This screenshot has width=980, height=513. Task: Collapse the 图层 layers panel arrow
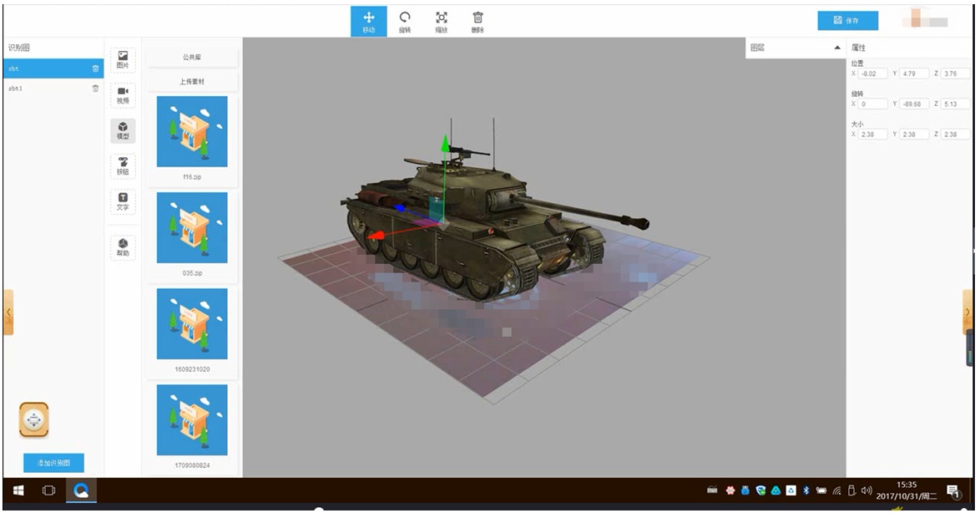(837, 48)
